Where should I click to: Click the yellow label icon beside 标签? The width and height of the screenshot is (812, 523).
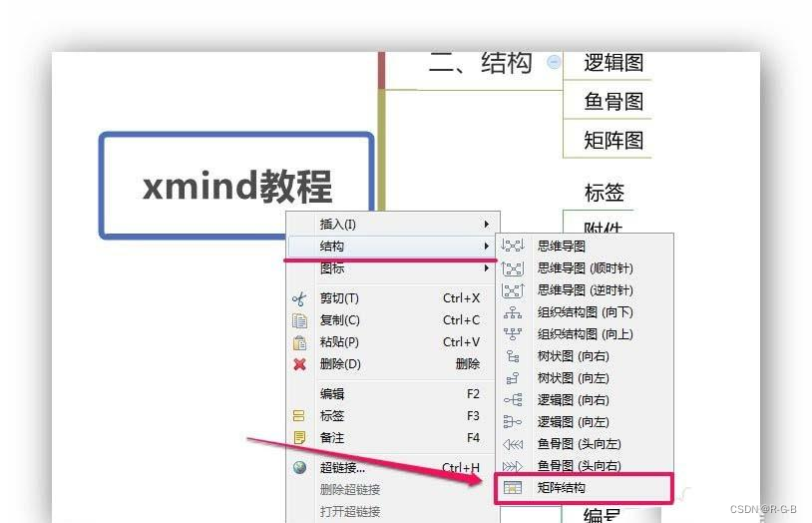pos(299,415)
